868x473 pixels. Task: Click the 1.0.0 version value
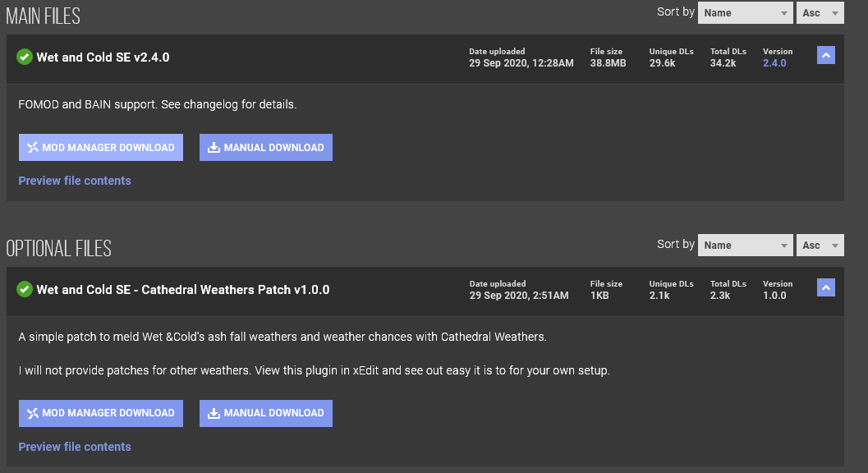click(x=774, y=295)
